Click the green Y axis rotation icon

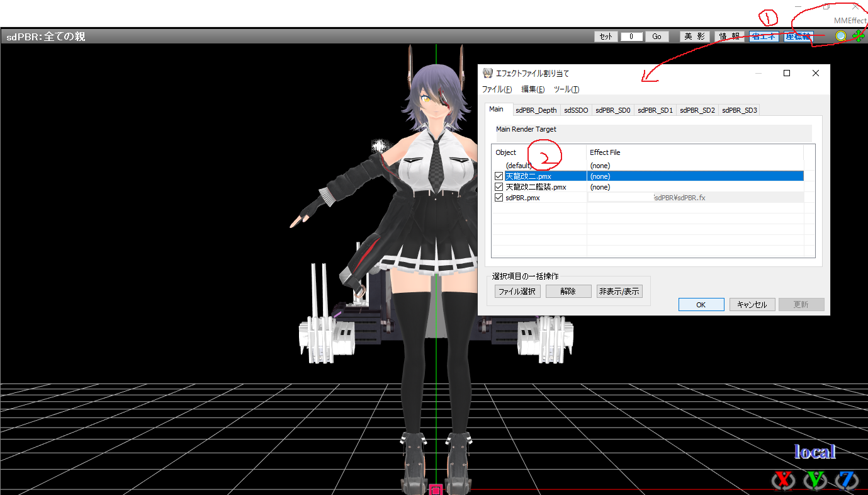[816, 480]
